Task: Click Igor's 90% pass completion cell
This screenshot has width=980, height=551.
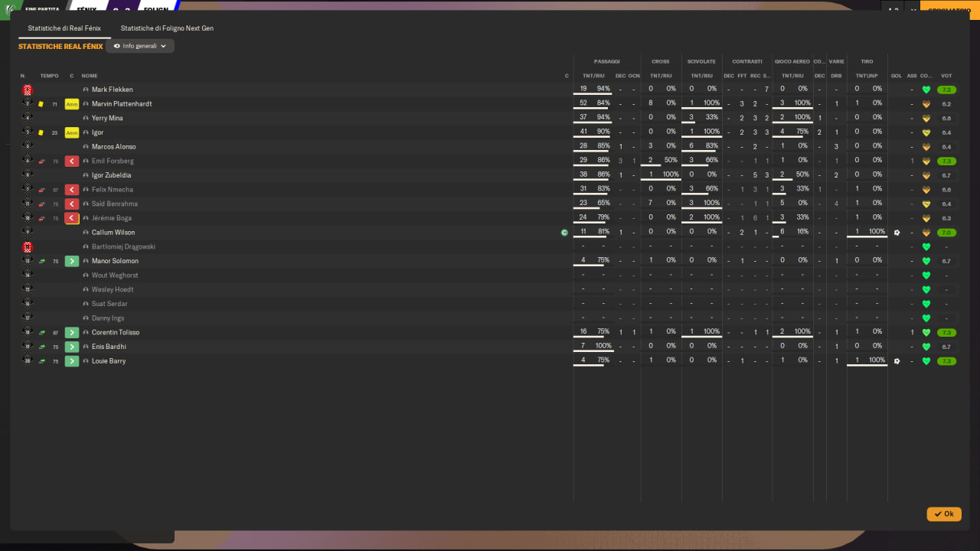Action: [604, 132]
